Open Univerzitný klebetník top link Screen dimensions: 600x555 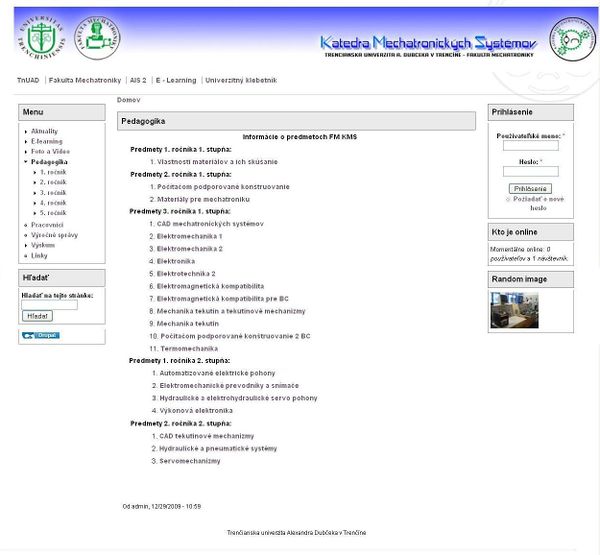[x=241, y=80]
